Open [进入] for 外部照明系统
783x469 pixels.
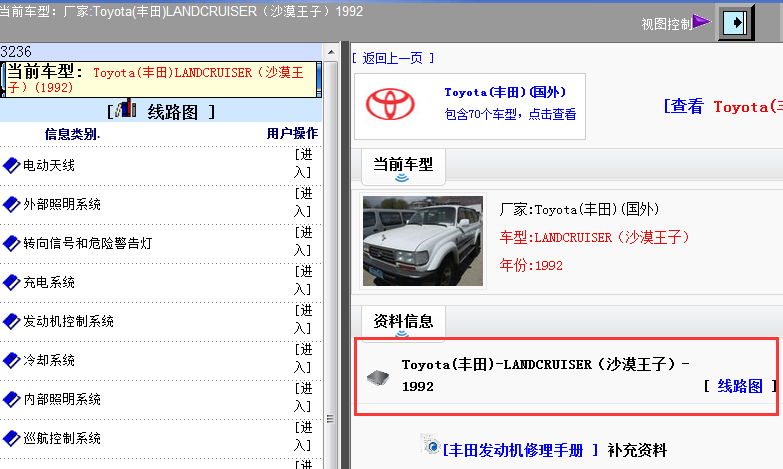pos(303,202)
